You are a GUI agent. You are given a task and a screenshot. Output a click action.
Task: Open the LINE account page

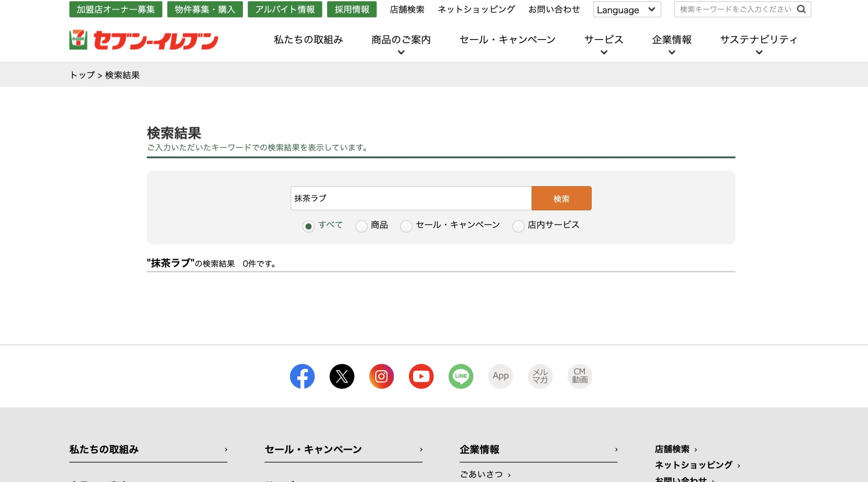[x=461, y=376]
